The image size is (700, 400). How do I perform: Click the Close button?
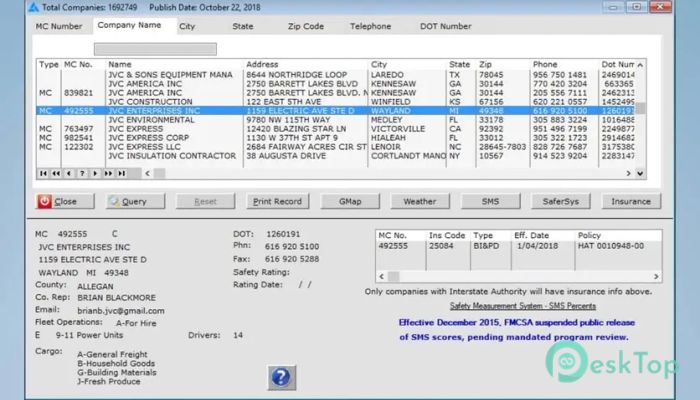pyautogui.click(x=65, y=201)
